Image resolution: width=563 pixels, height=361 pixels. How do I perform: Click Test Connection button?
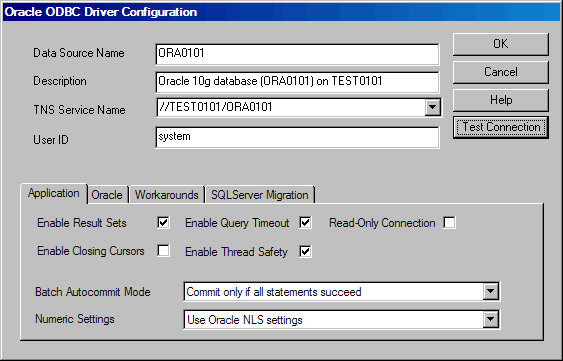[501, 127]
